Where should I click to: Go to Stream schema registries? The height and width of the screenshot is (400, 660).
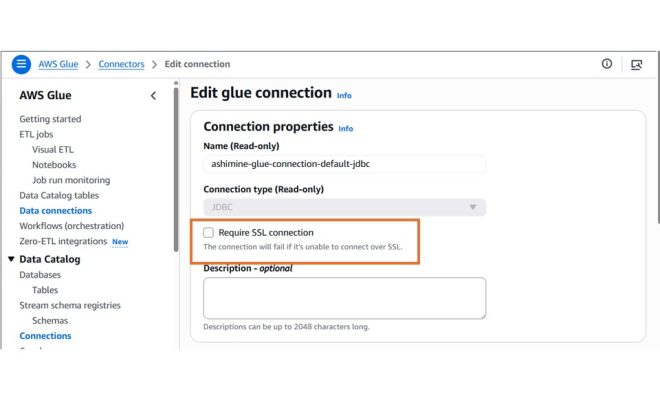(70, 305)
